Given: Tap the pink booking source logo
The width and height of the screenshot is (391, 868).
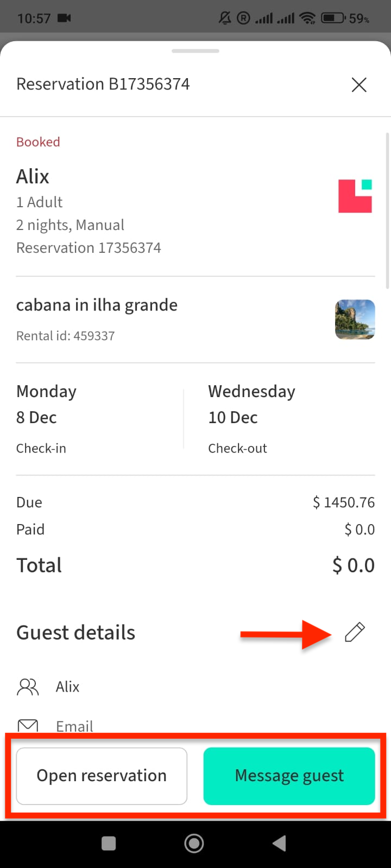Looking at the screenshot, I should (355, 196).
